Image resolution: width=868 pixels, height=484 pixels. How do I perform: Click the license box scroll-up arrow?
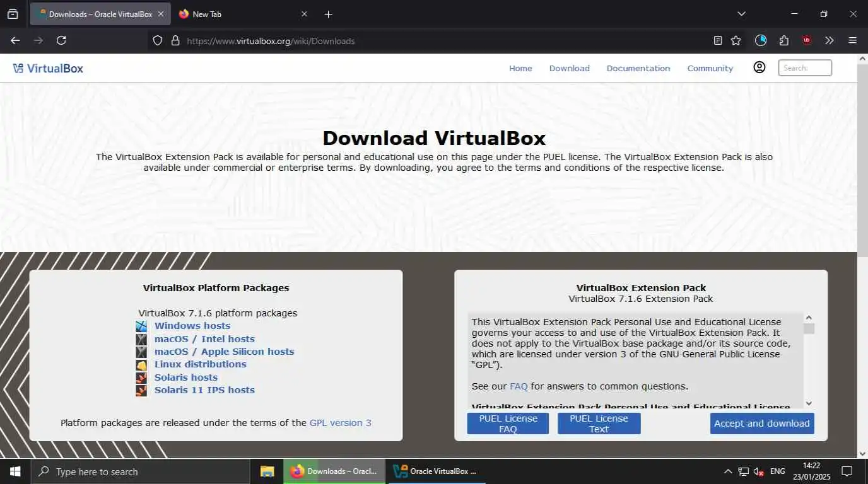click(x=809, y=318)
